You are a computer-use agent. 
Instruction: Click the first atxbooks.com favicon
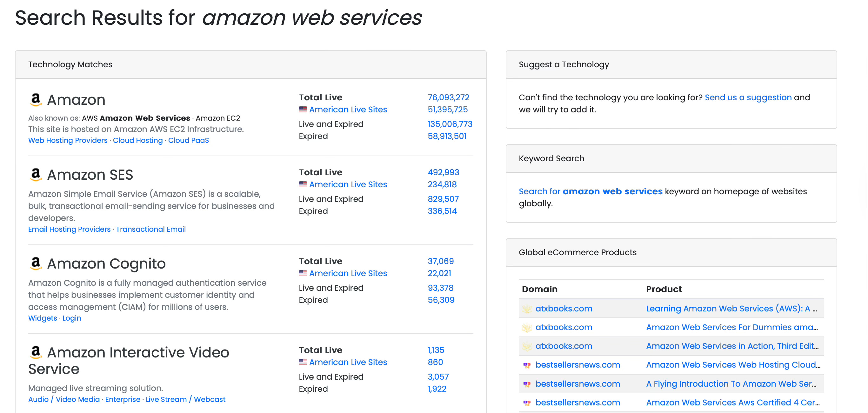pyautogui.click(x=527, y=309)
